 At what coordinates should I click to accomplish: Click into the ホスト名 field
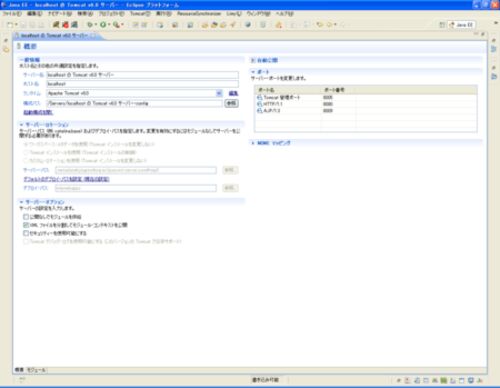point(142,84)
